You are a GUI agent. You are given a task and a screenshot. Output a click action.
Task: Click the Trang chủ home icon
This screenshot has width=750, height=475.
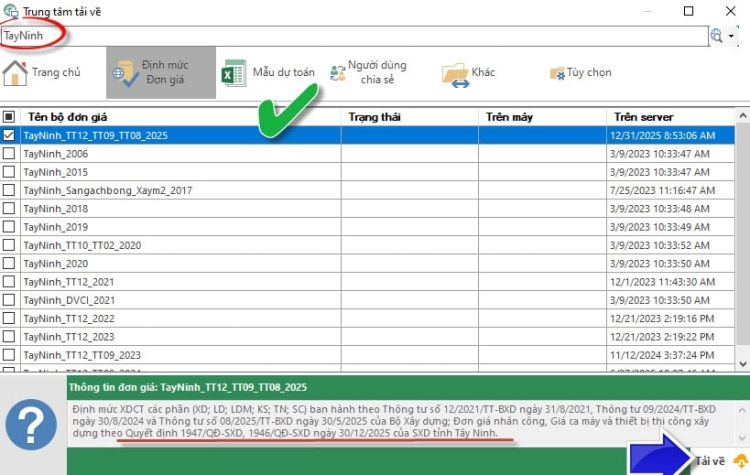coord(15,73)
